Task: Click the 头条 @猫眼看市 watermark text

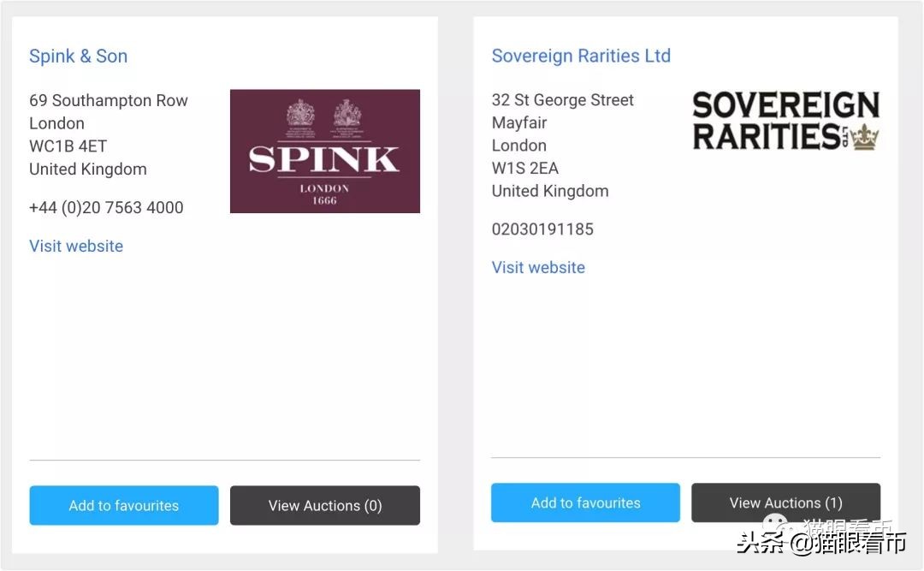Action: (821, 543)
